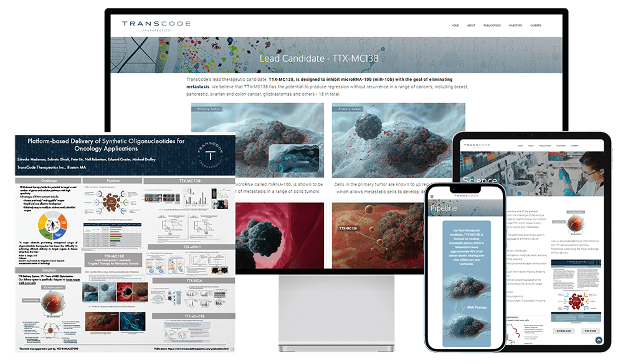623x364 pixels.
Task: Open the INVESTORS navigation item
Action: coord(515,25)
